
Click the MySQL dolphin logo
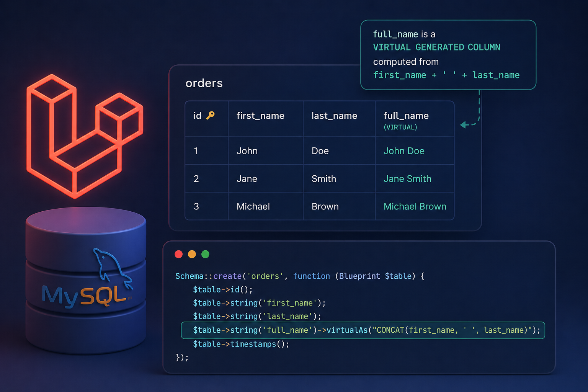coord(113,269)
